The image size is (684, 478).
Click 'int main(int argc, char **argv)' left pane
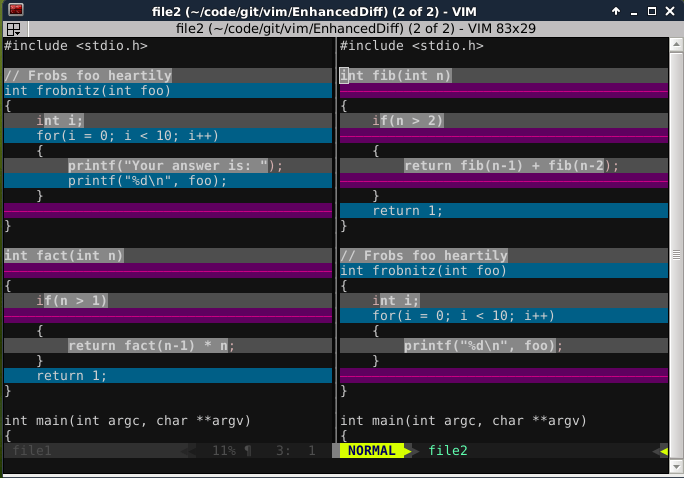[127, 421]
